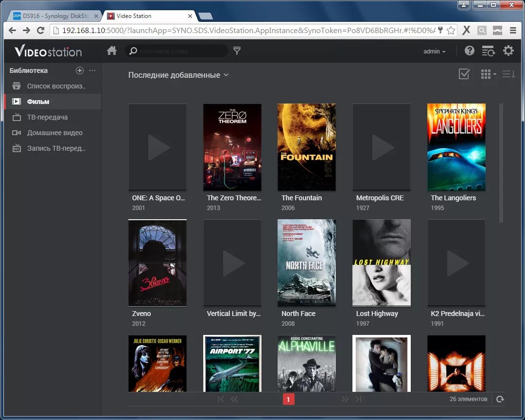Reload the page in browser
The image size is (525, 420).
(40, 31)
